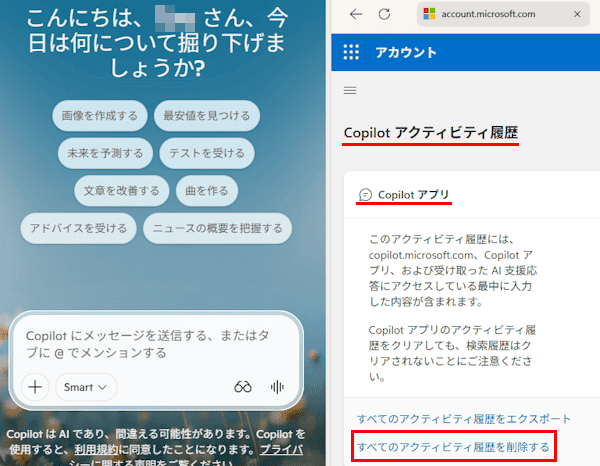Click the Copilot アクティビティ履歴 heading
Screen dimensions: 600x466
(430, 133)
